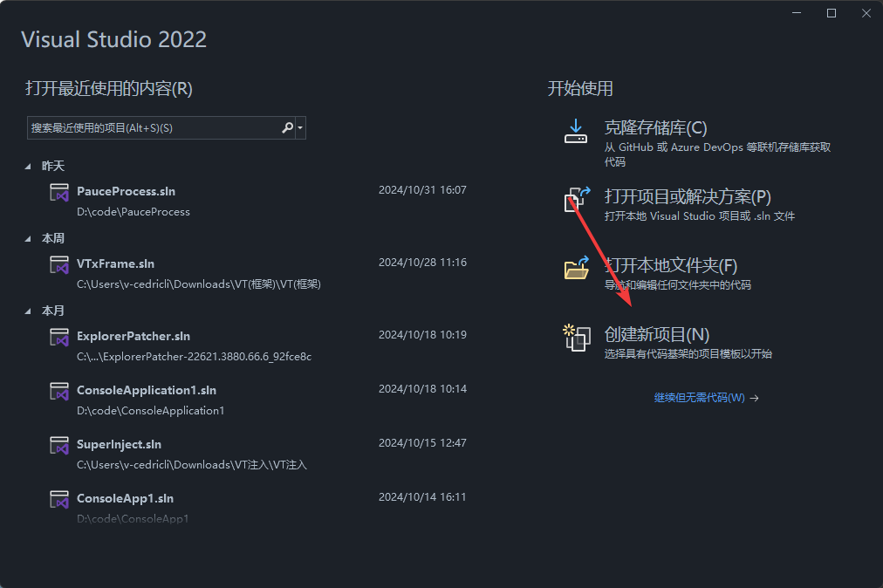Click the PauceProcess.sln solution file icon
Screen dimensions: 883x588
tap(59, 193)
